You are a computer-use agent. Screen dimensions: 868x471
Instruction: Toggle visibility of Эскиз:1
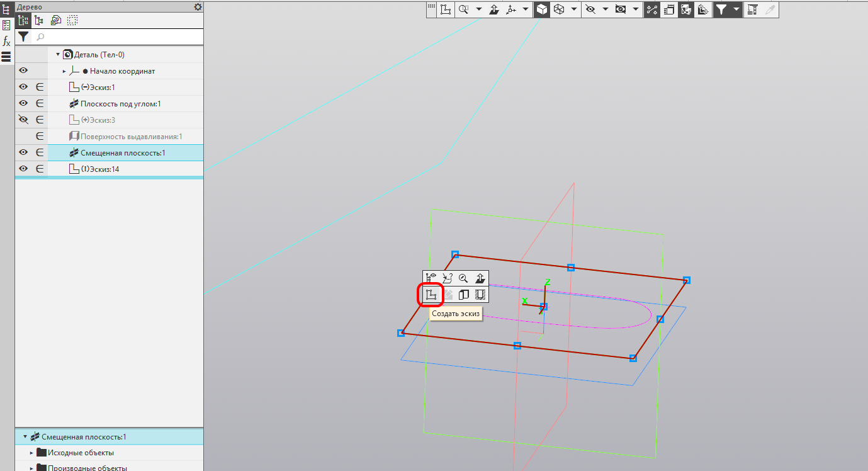tap(23, 87)
